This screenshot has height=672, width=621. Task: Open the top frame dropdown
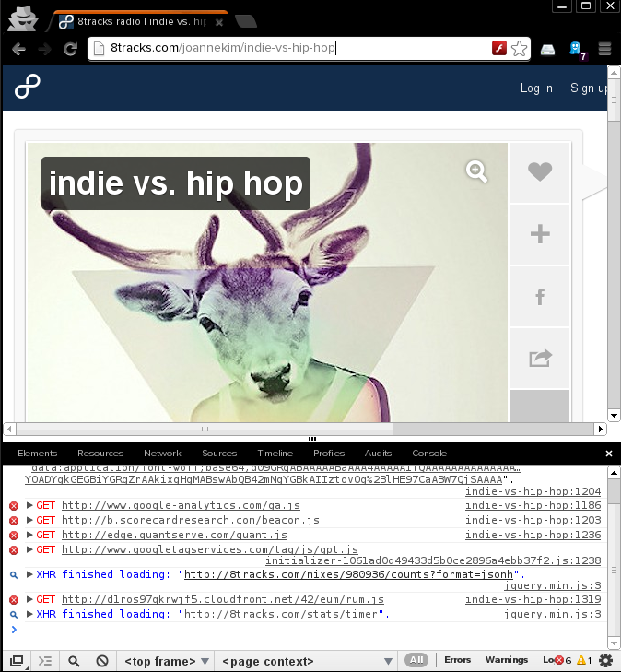(166, 661)
